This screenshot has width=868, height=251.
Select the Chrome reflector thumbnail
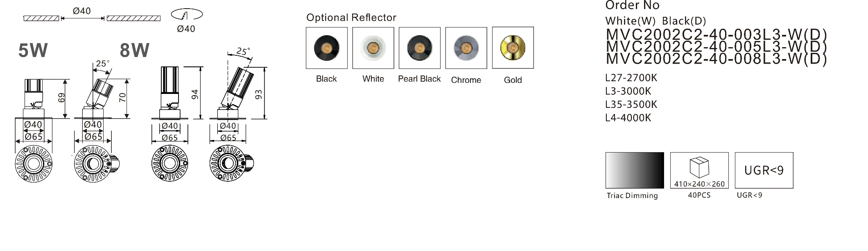coord(466,48)
